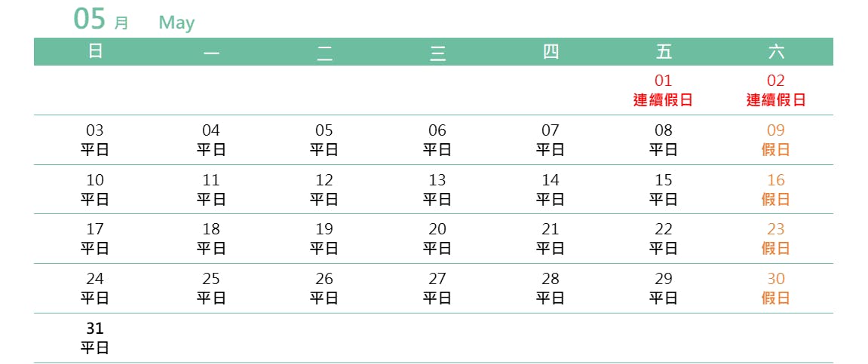
Task: Choose May 08 weekday cell
Action: pyautogui.click(x=663, y=139)
